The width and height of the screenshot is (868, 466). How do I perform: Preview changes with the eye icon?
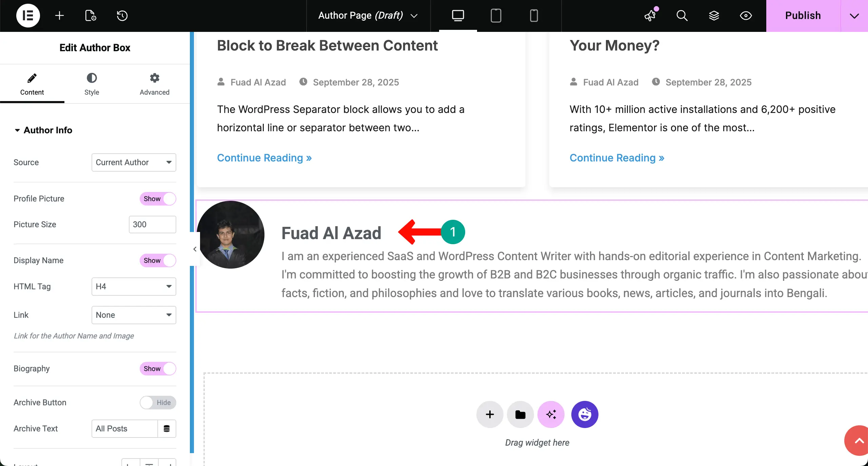(x=746, y=16)
